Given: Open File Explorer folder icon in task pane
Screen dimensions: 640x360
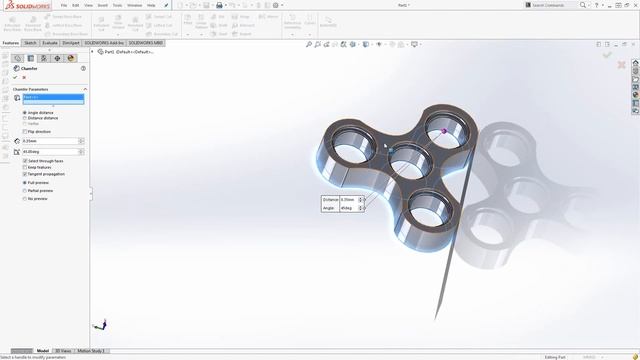Looking at the screenshot, I should click(x=636, y=79).
